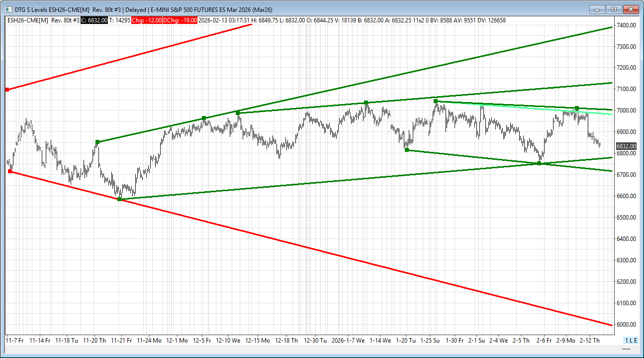
Task: Select the red anchor near 6700 on left edge
Action: (x=10, y=171)
